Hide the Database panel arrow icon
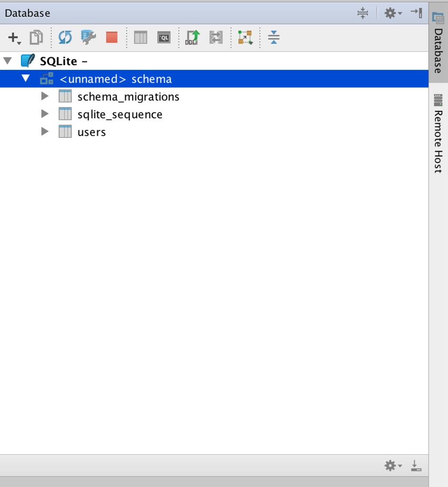The height and width of the screenshot is (487, 448). pos(416,13)
